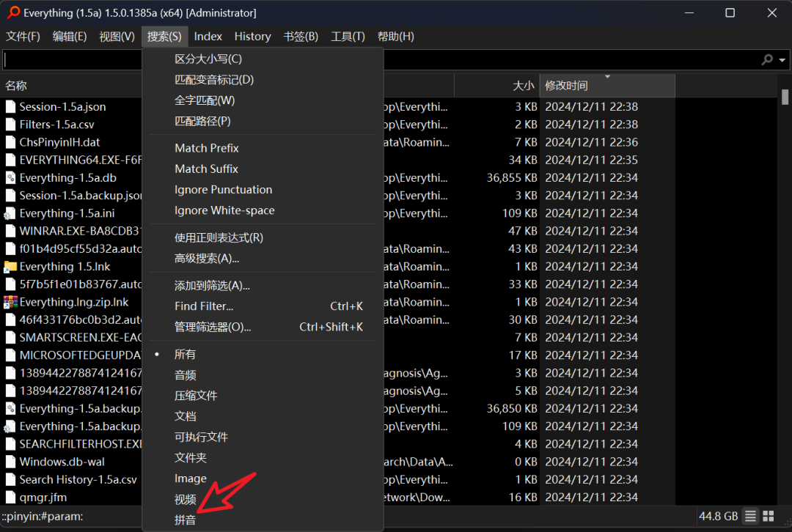Screen dimensions: 792x532
Task: Click the file icon of qmgr.jfm
Action: (x=10, y=497)
